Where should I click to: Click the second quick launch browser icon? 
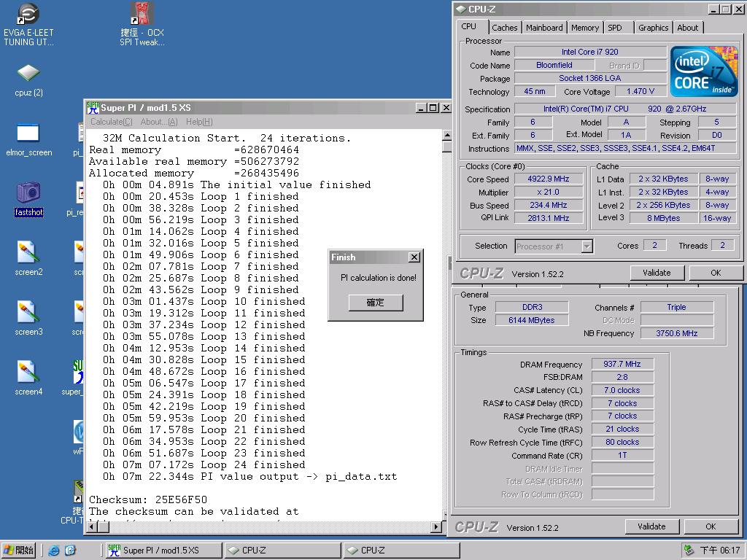click(x=70, y=551)
